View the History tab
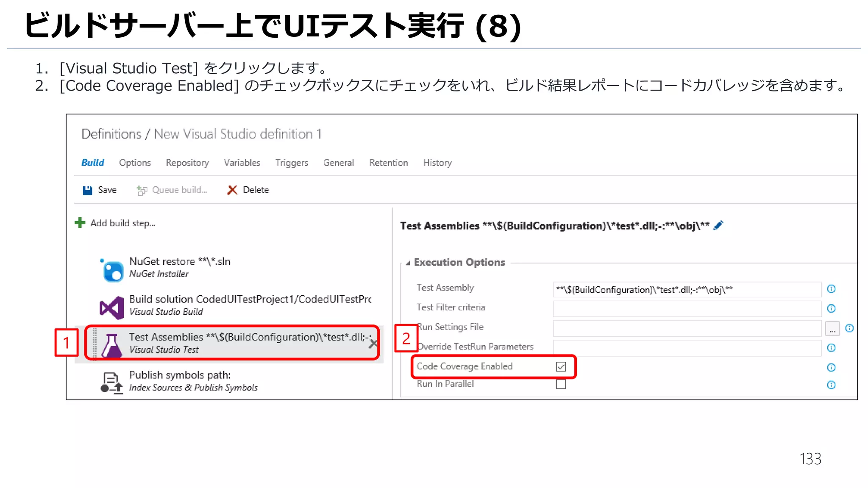Viewport: 868px width, 488px height. coord(437,163)
